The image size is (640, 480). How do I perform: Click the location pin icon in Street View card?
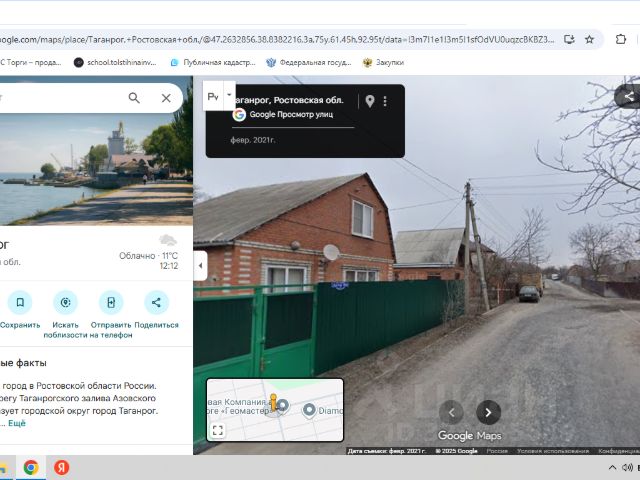370,101
